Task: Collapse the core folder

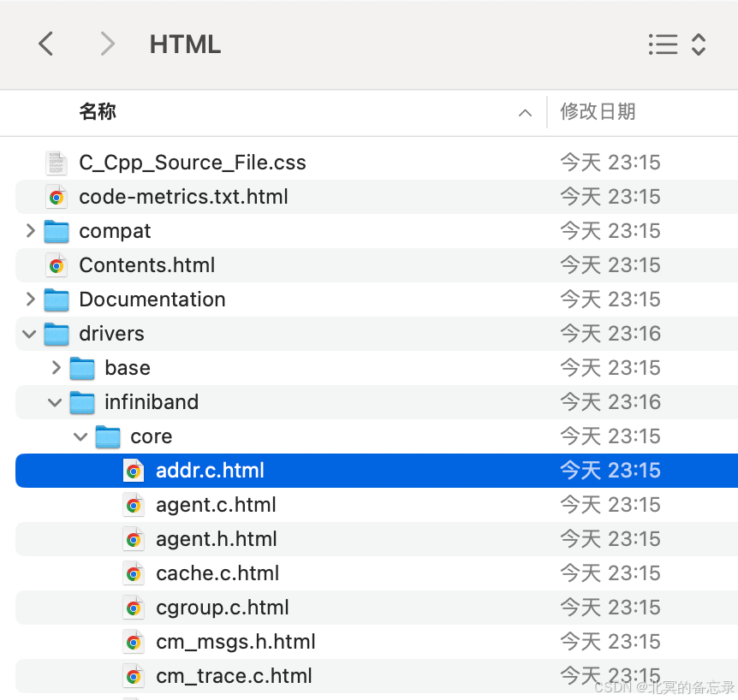Action: click(x=80, y=437)
